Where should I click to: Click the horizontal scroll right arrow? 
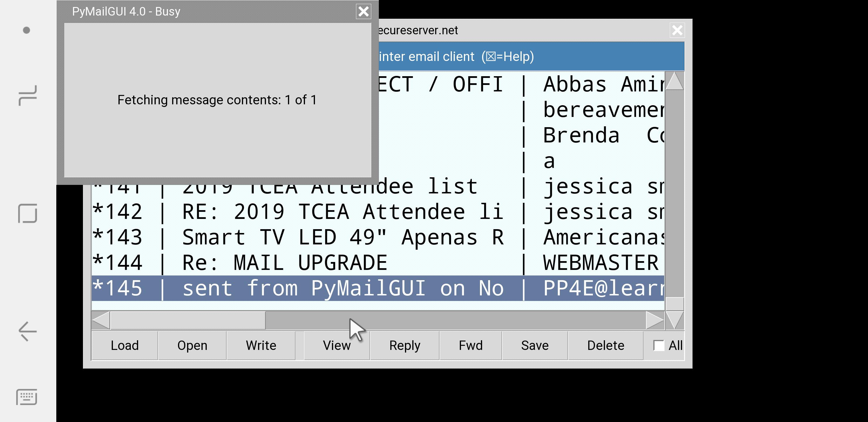coord(655,320)
